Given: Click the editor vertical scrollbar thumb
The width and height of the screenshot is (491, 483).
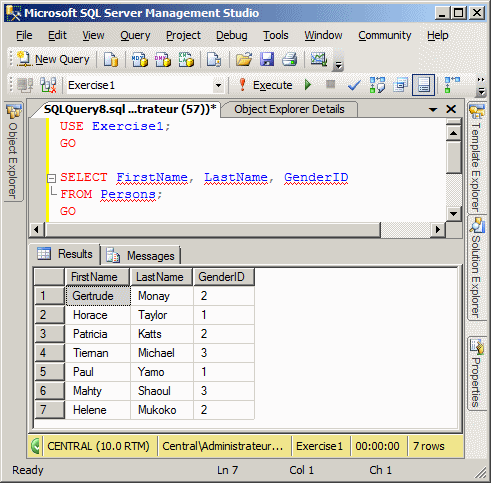Looking at the screenshot, I should pos(453,157).
